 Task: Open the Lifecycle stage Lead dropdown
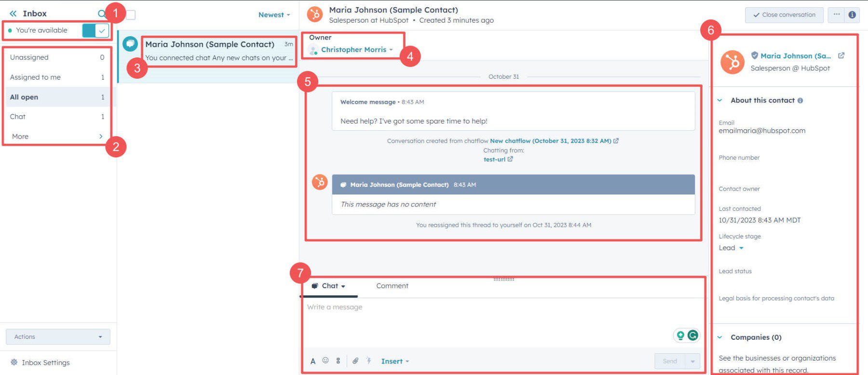[731, 248]
